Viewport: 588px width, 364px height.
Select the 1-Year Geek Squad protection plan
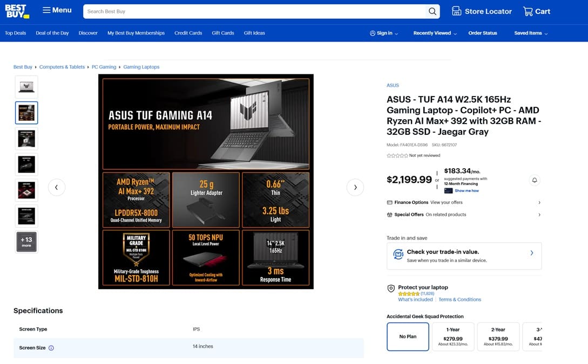tap(453, 336)
